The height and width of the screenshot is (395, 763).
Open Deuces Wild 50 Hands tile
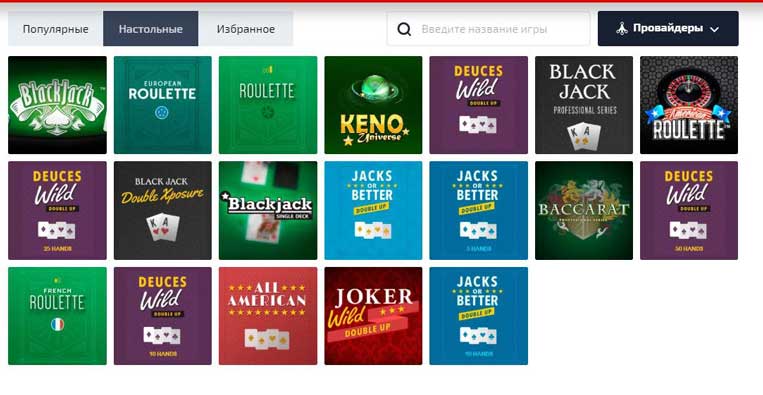(x=689, y=211)
